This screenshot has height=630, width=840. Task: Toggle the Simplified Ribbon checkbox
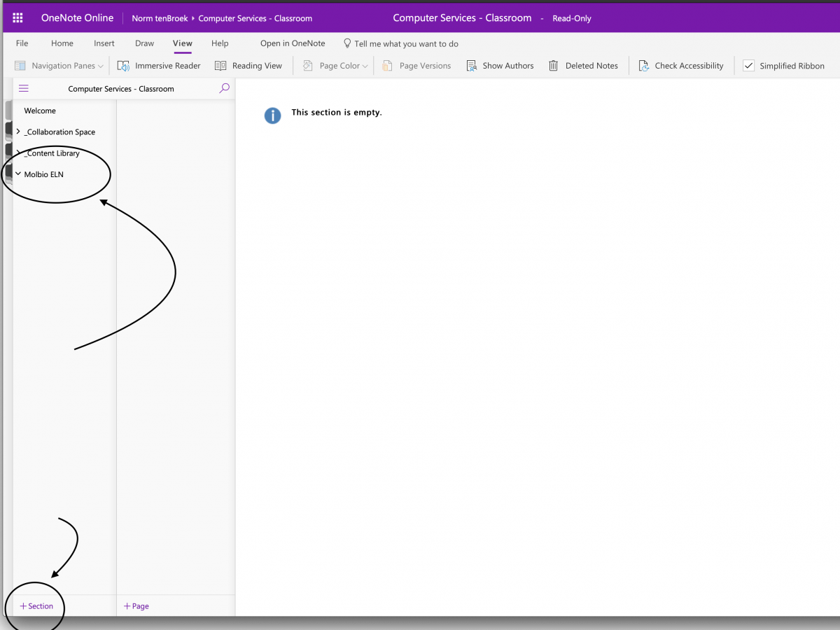pos(748,66)
